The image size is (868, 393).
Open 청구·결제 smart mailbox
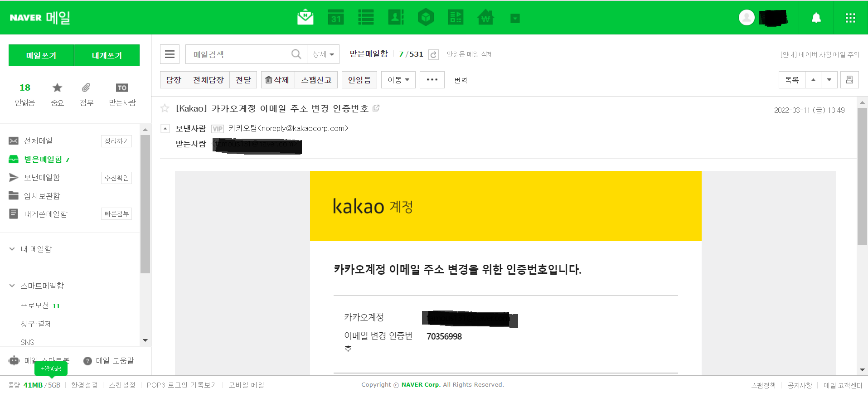click(36, 324)
